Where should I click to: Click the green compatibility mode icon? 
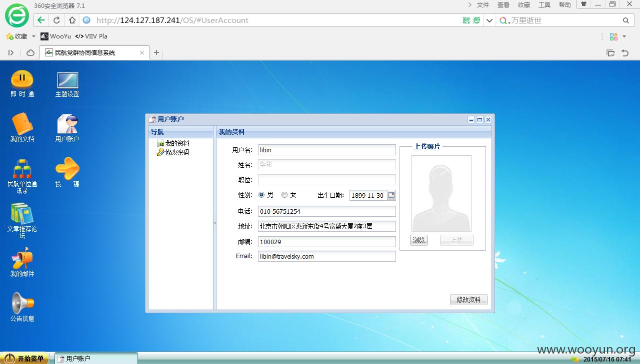[x=476, y=20]
